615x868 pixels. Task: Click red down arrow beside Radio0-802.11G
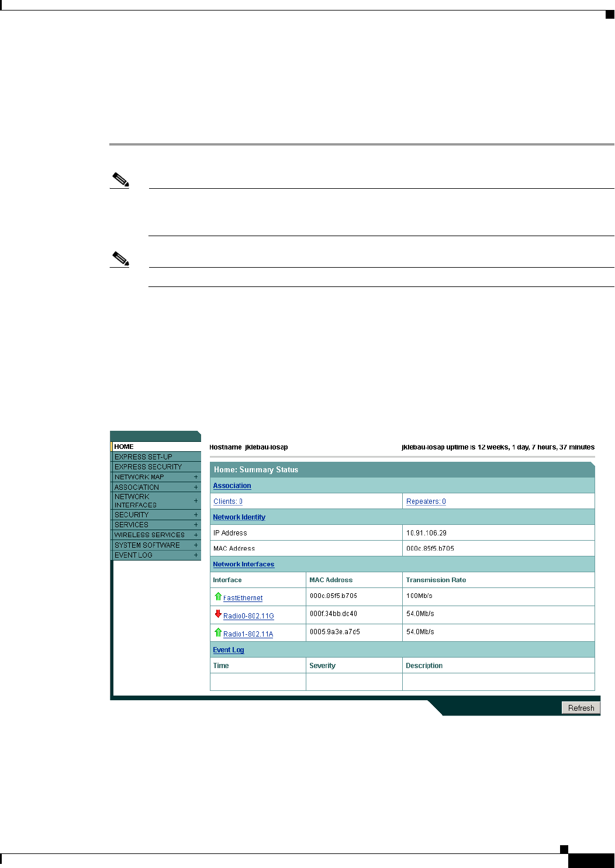pyautogui.click(x=218, y=614)
